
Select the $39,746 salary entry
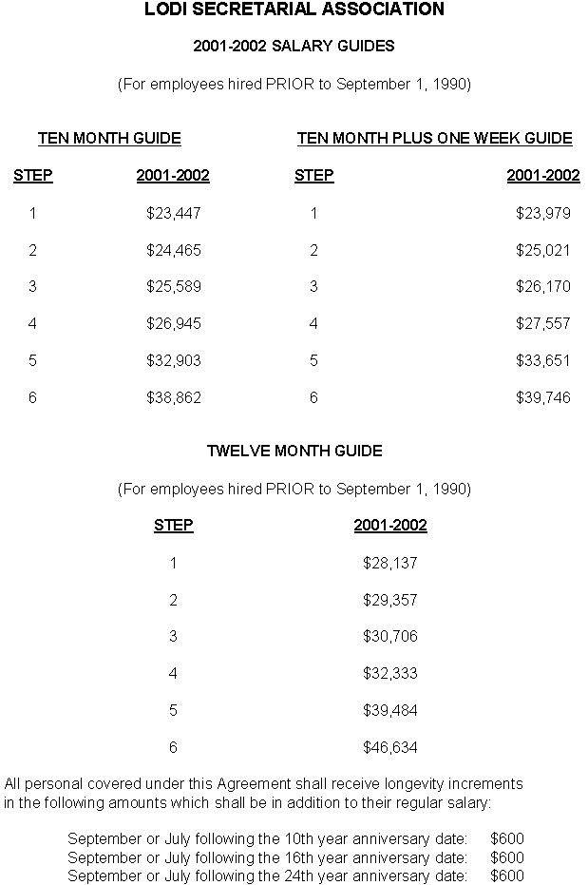pos(543,397)
